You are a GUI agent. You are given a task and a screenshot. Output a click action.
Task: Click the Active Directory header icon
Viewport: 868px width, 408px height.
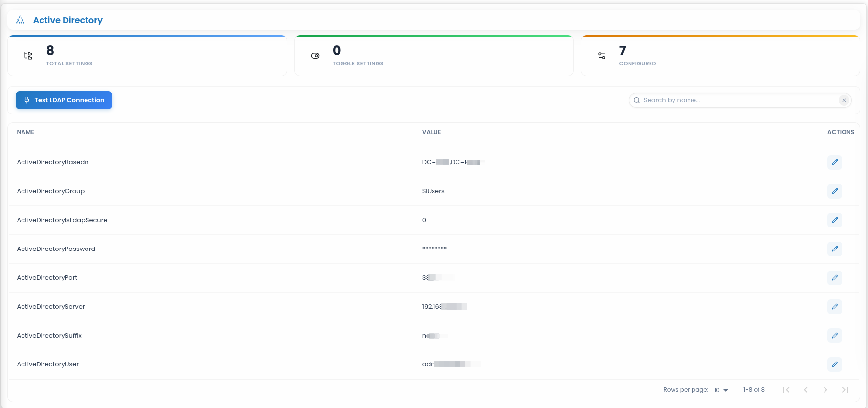pos(20,20)
